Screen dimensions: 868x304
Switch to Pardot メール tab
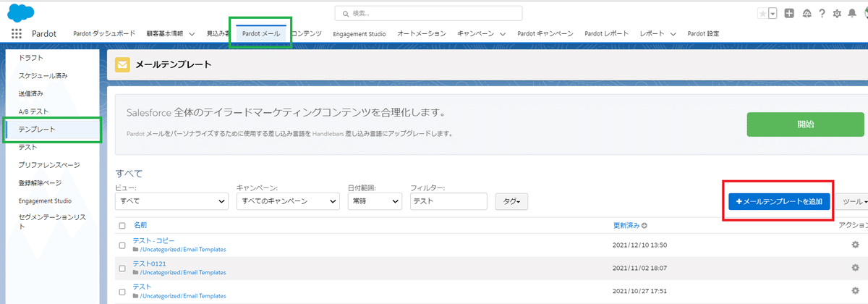point(261,33)
